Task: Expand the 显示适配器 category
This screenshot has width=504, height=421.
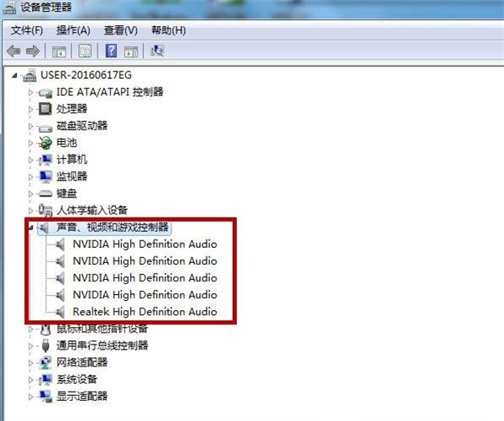Action: 32,396
